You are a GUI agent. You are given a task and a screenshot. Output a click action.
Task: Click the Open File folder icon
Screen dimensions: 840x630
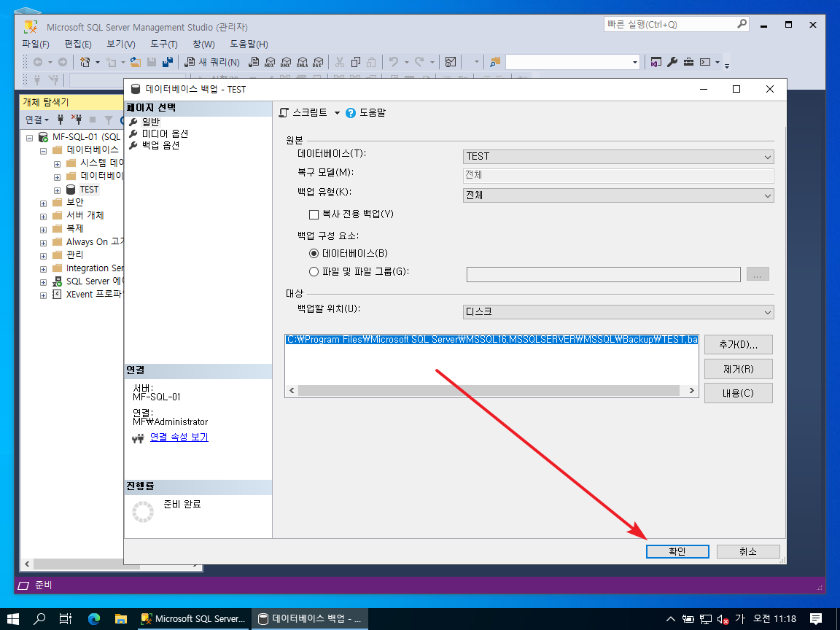[136, 62]
